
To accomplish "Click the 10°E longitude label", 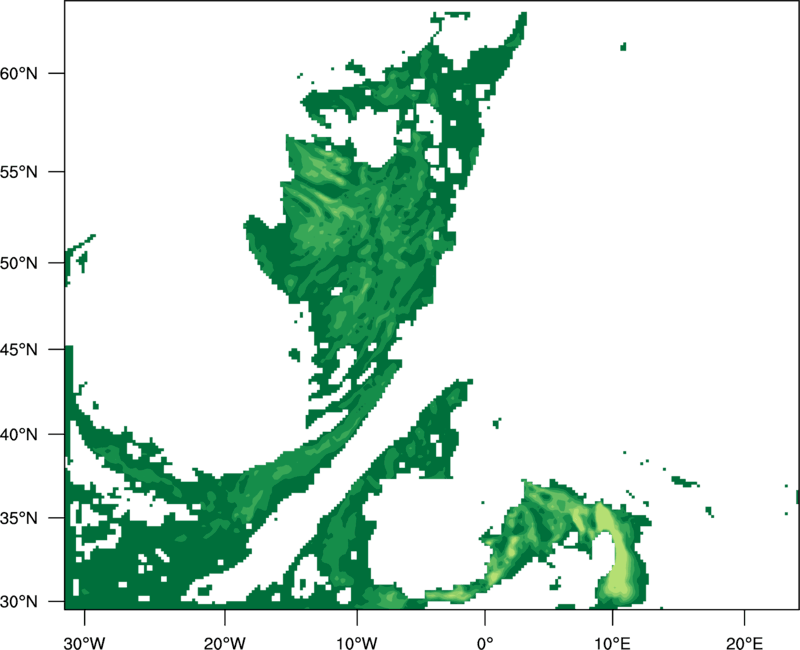I will [x=613, y=643].
